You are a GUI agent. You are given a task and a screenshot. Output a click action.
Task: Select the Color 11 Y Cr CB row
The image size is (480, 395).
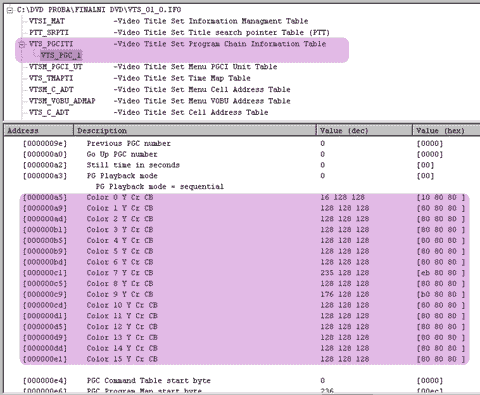pos(244,316)
